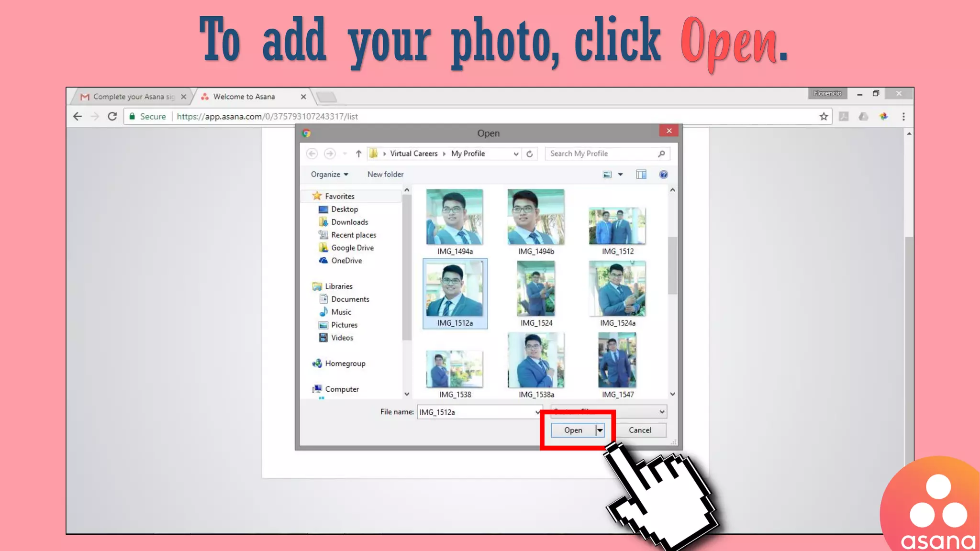
Task: Select Computer in navigation pane
Action: pos(342,389)
